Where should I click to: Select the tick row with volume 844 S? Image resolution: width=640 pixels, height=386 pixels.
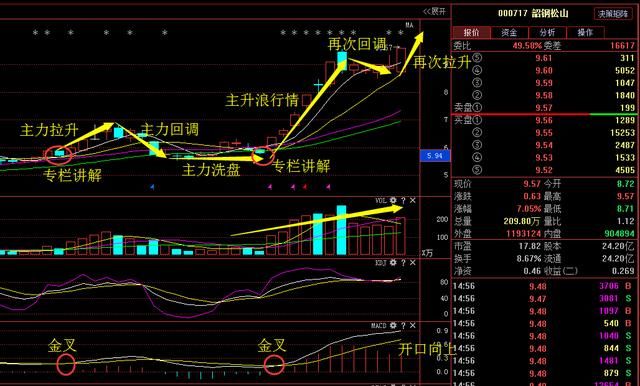pyautogui.click(x=543, y=349)
